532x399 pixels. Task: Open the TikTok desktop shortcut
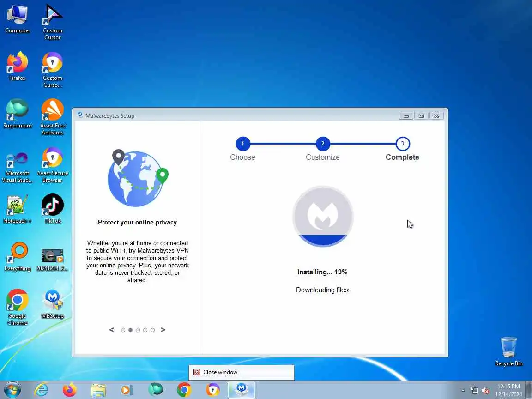coord(52,209)
